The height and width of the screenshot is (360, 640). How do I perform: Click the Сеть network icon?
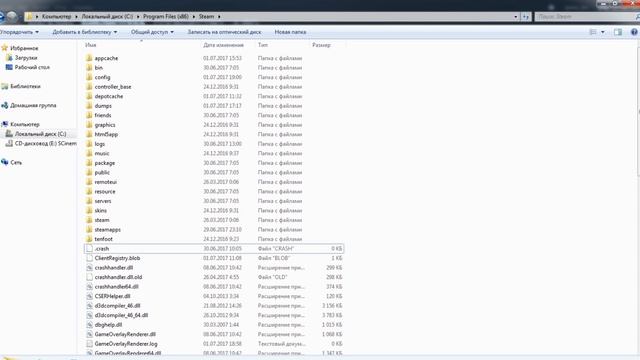pyautogui.click(x=5, y=162)
